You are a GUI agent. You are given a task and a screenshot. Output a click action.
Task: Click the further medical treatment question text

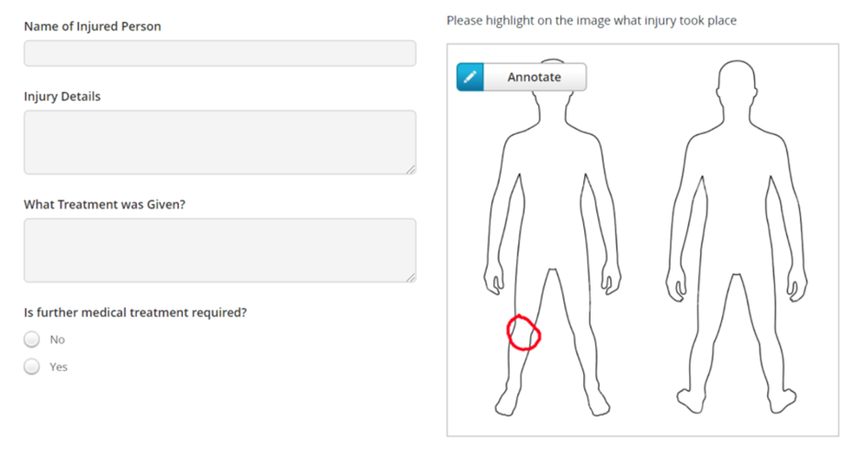(135, 312)
